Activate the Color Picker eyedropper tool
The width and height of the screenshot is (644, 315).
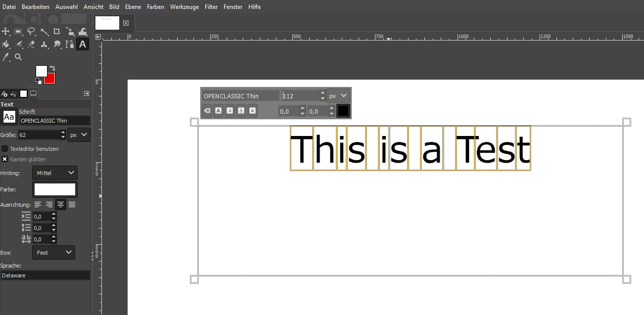pos(6,57)
